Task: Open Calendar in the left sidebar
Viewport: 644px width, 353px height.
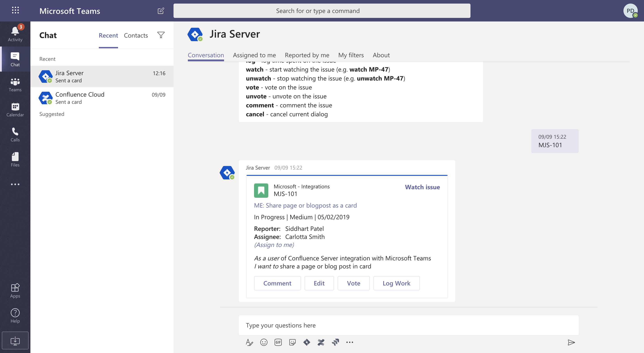Action: point(15,110)
